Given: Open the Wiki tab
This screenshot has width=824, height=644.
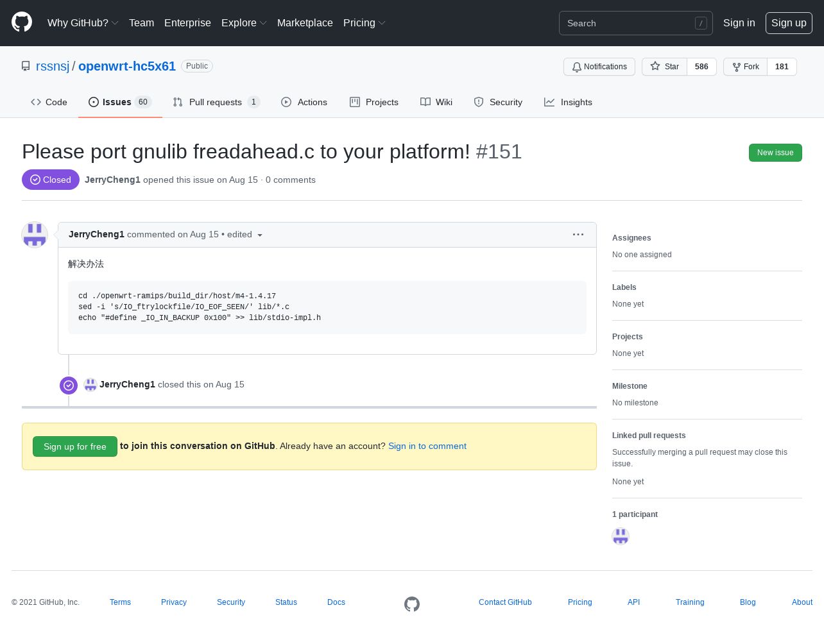Looking at the screenshot, I should click(436, 102).
